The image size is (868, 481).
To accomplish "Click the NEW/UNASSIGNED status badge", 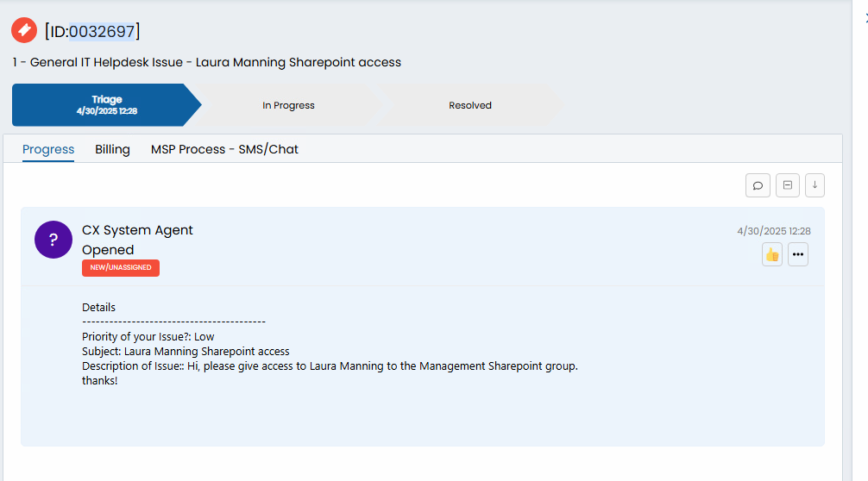I will (121, 267).
